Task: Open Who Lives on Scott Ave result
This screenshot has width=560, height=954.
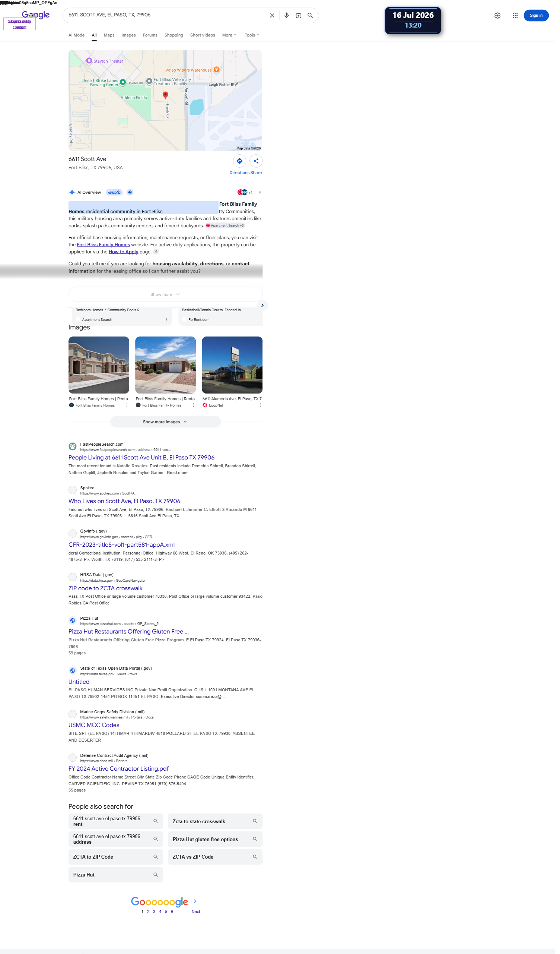Action: click(125, 505)
